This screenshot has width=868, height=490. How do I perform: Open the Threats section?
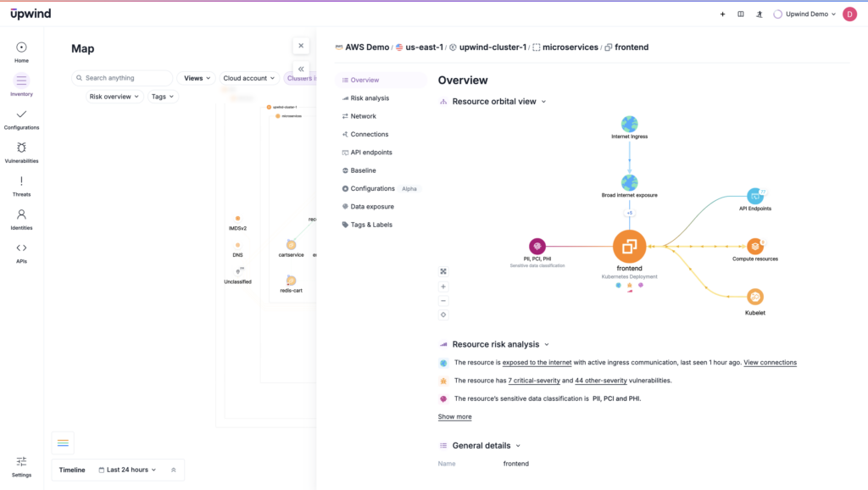point(21,187)
